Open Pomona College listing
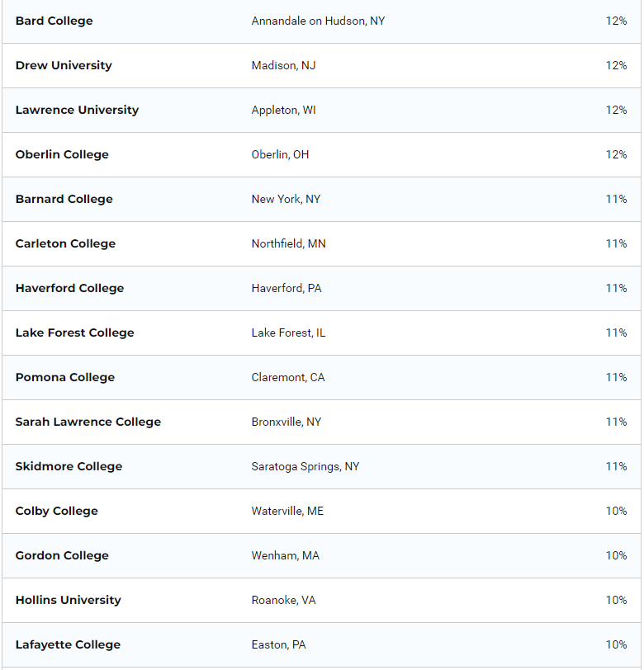 pyautogui.click(x=64, y=377)
